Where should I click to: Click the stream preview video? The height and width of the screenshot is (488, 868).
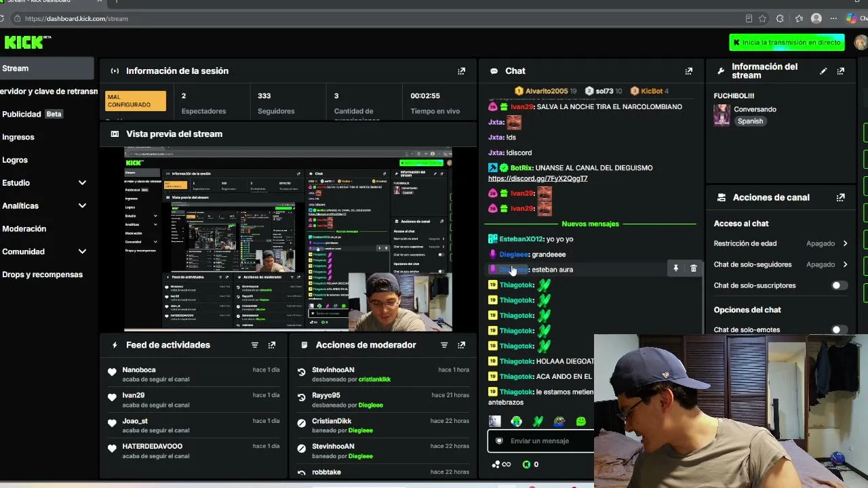tap(288, 239)
